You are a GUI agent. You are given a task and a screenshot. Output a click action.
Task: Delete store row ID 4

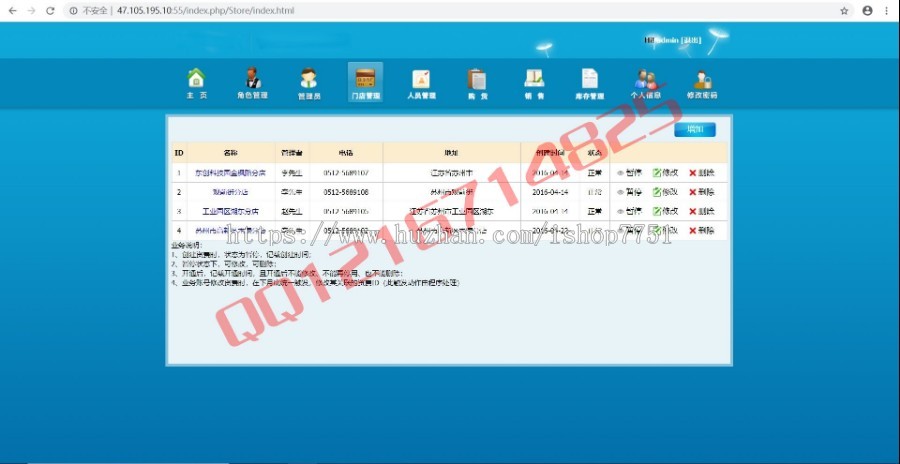tap(701, 230)
